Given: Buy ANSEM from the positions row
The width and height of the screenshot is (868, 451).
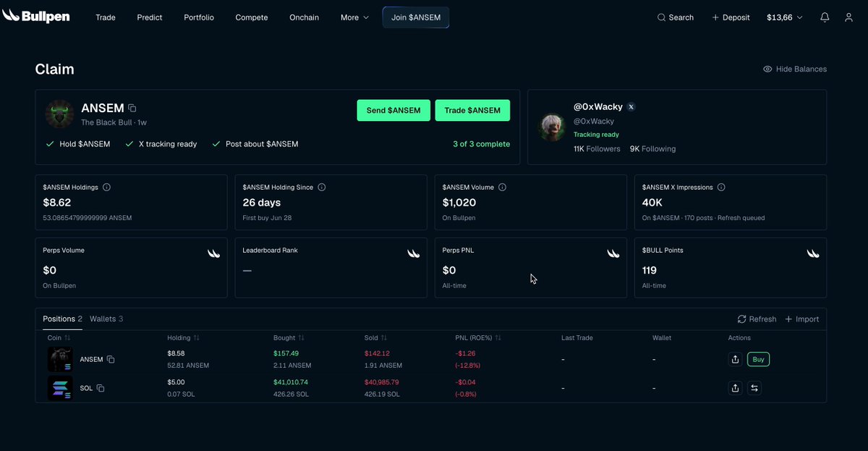Looking at the screenshot, I should pos(758,359).
